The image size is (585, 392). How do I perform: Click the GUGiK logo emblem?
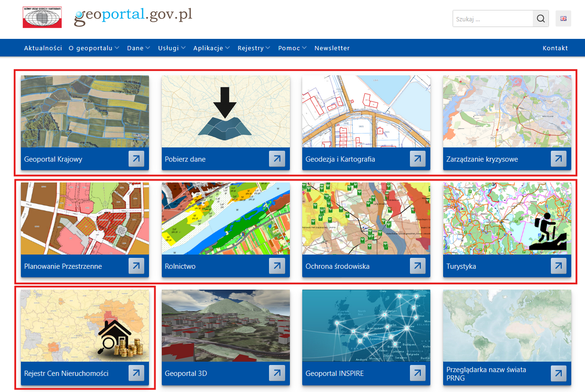coord(42,17)
